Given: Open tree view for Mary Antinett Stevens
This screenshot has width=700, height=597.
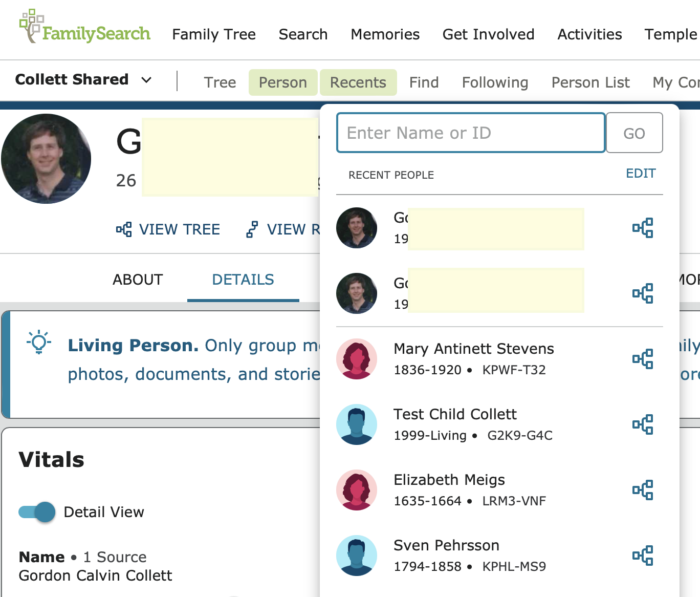Looking at the screenshot, I should (643, 359).
